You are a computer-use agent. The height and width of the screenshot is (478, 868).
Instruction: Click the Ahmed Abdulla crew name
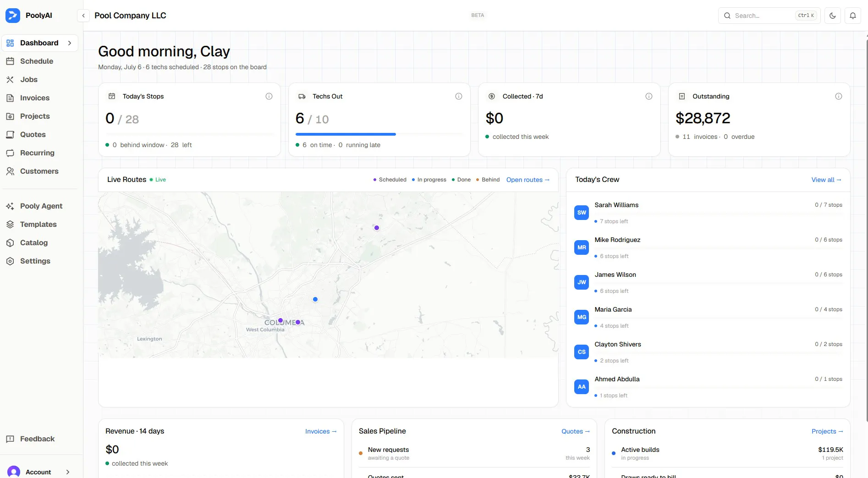pyautogui.click(x=617, y=379)
